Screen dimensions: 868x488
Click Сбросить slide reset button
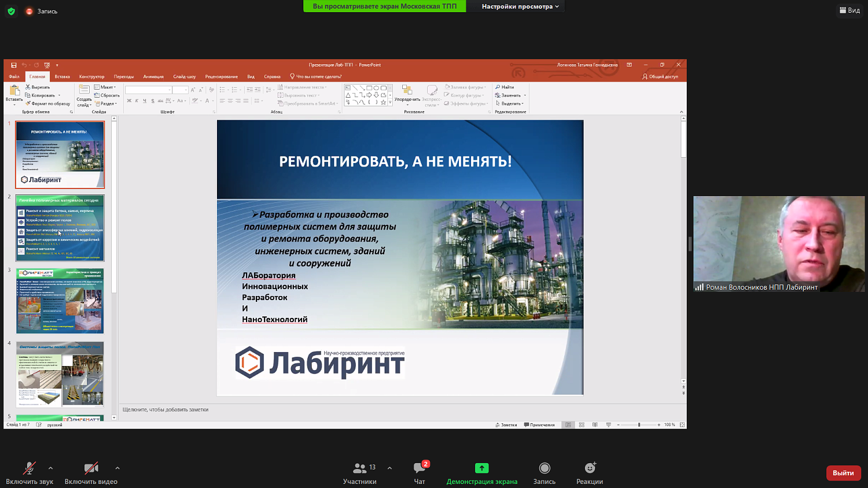point(107,95)
